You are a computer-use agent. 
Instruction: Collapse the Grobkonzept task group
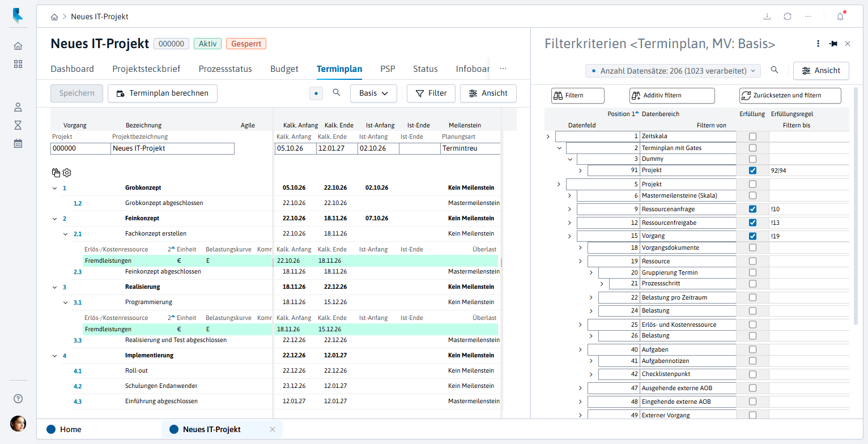(x=55, y=188)
